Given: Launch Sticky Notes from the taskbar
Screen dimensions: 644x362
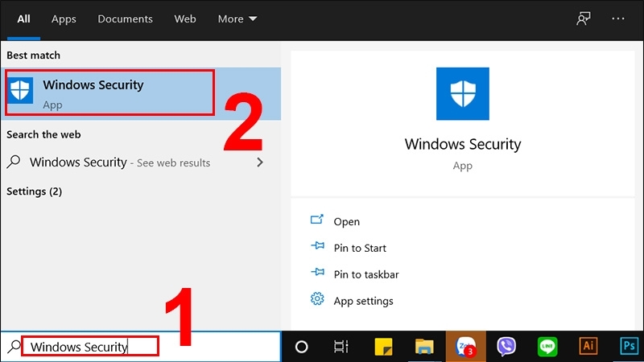Looking at the screenshot, I should coord(383,347).
